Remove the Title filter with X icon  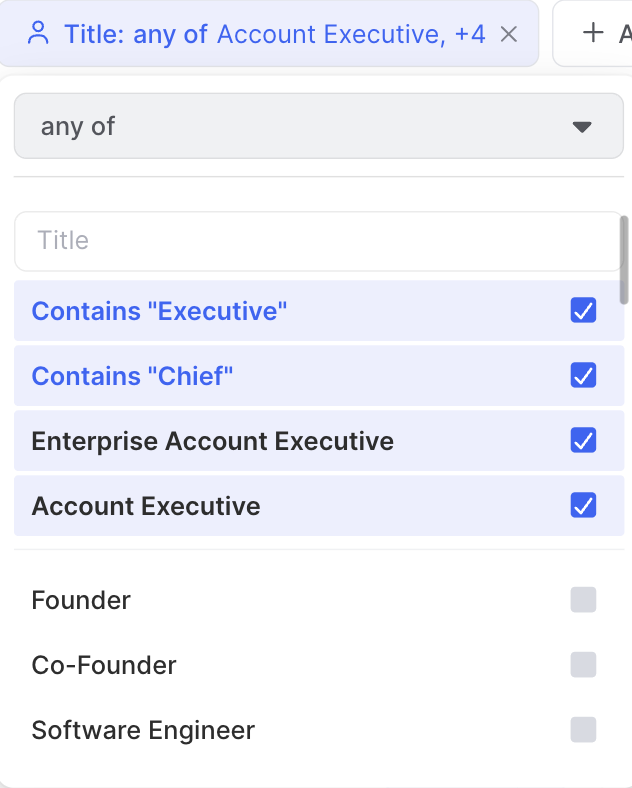tap(508, 34)
